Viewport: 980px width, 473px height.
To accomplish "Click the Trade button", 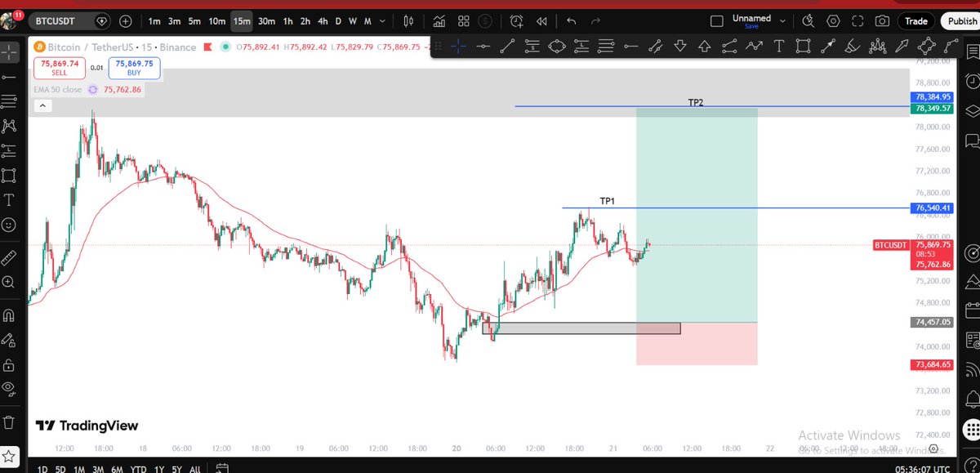I will [x=916, y=21].
